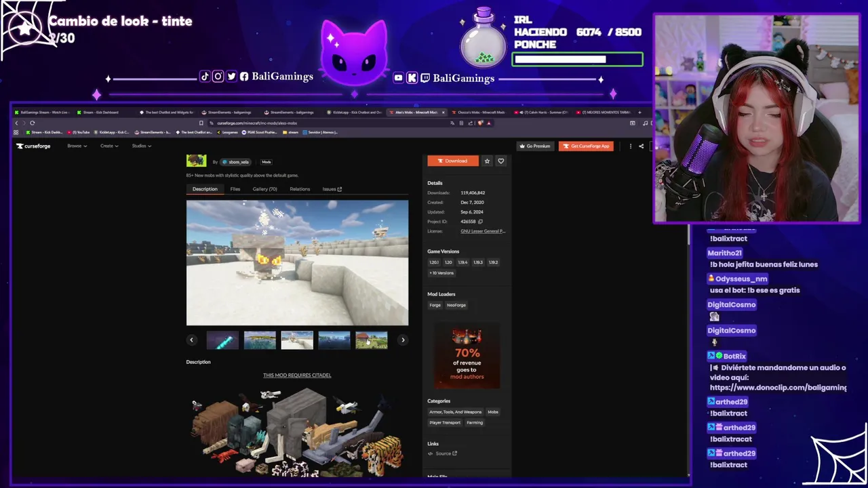Image resolution: width=868 pixels, height=488 pixels.
Task: Select game version 1.20 chip
Action: coord(448,262)
